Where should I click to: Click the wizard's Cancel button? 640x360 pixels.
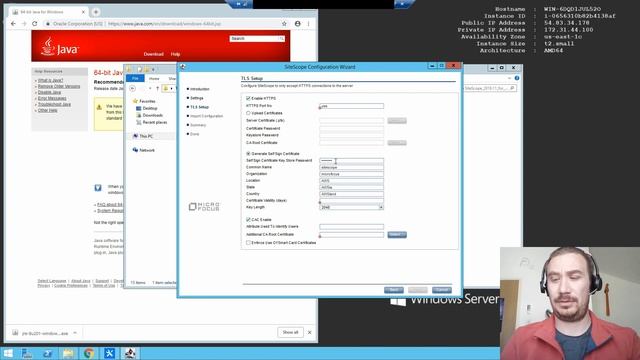(442, 290)
